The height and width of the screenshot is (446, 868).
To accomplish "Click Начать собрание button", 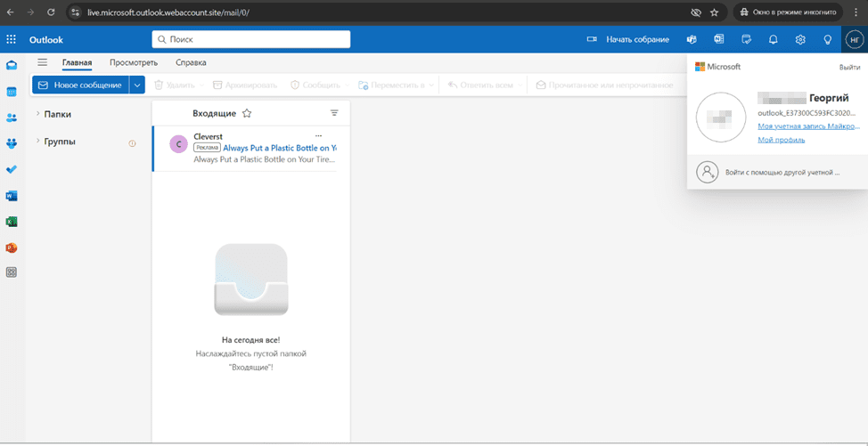I will 628,39.
